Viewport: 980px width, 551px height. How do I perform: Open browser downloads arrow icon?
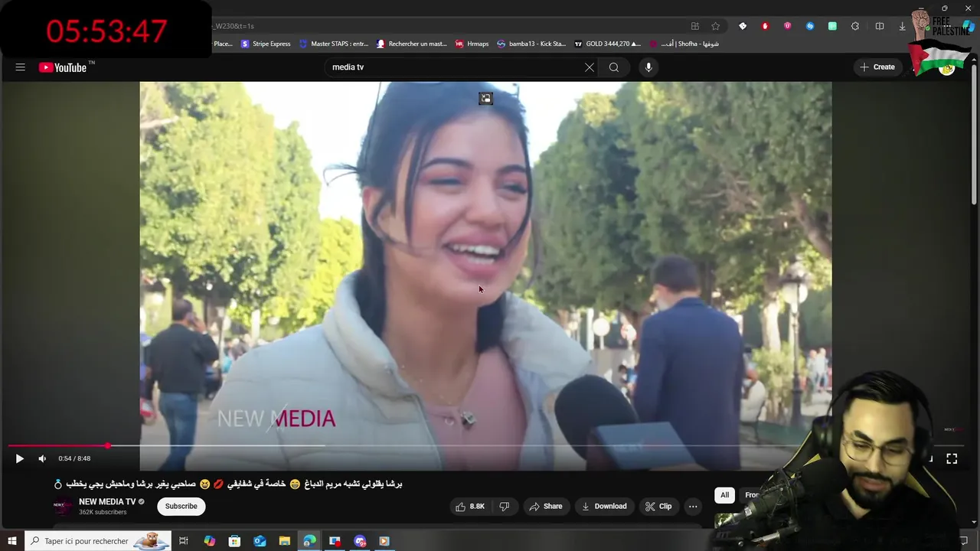click(x=902, y=26)
